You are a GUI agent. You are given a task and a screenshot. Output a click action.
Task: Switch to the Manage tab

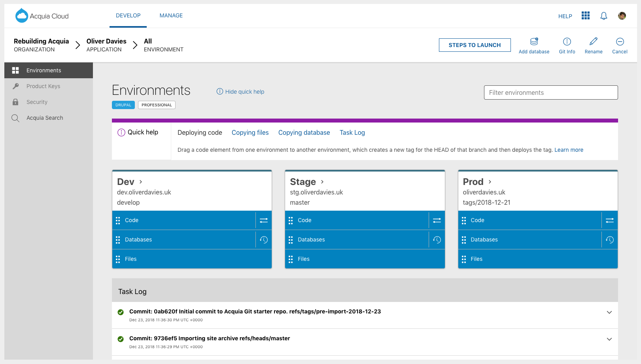(171, 16)
